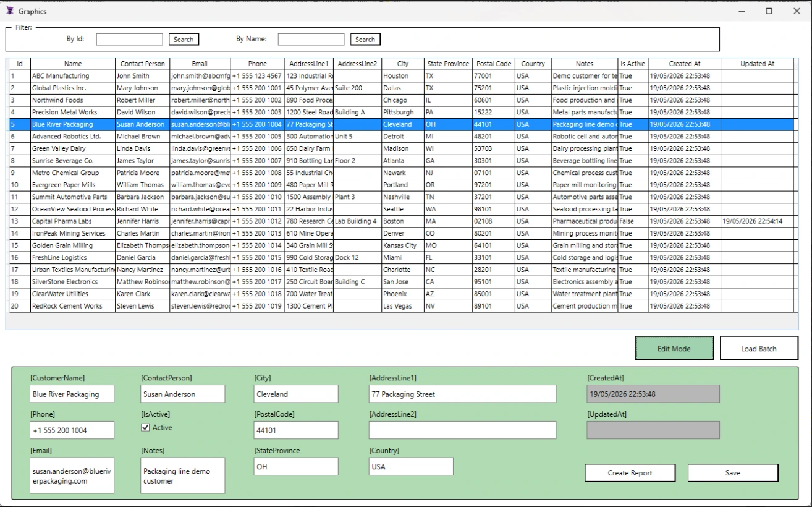
Task: Click the State Province column header
Action: click(448, 64)
